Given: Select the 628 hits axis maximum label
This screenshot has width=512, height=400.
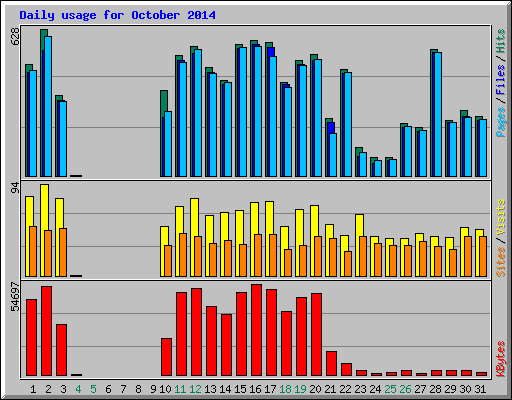Looking at the screenshot, I should coord(15,37).
